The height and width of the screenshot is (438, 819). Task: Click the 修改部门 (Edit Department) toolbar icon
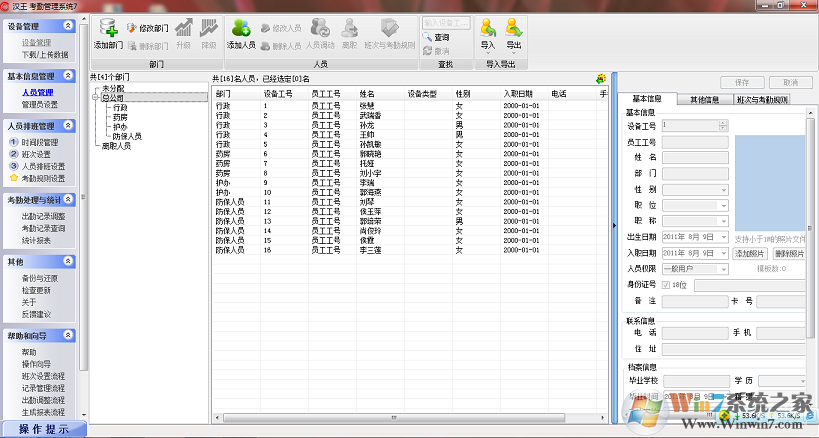point(146,29)
